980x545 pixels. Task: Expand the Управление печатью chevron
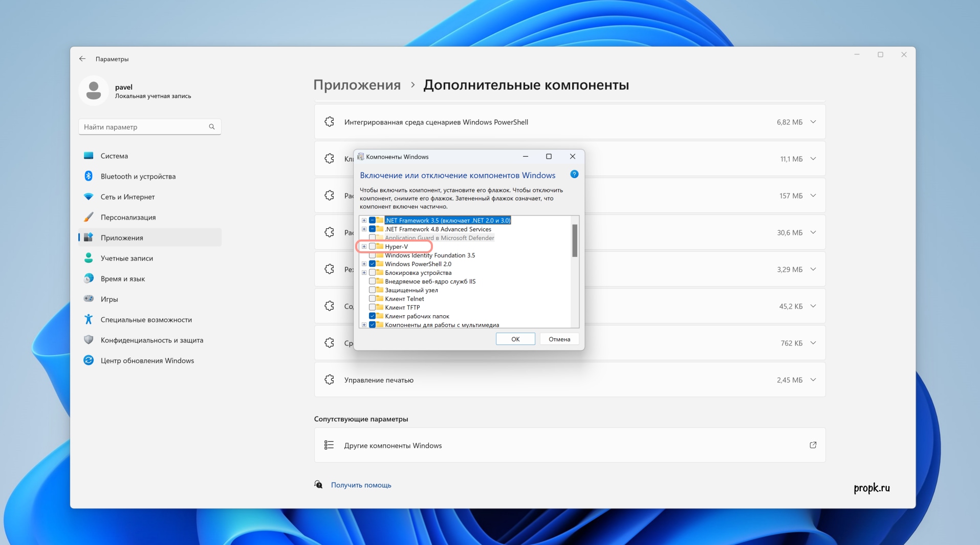[813, 380]
